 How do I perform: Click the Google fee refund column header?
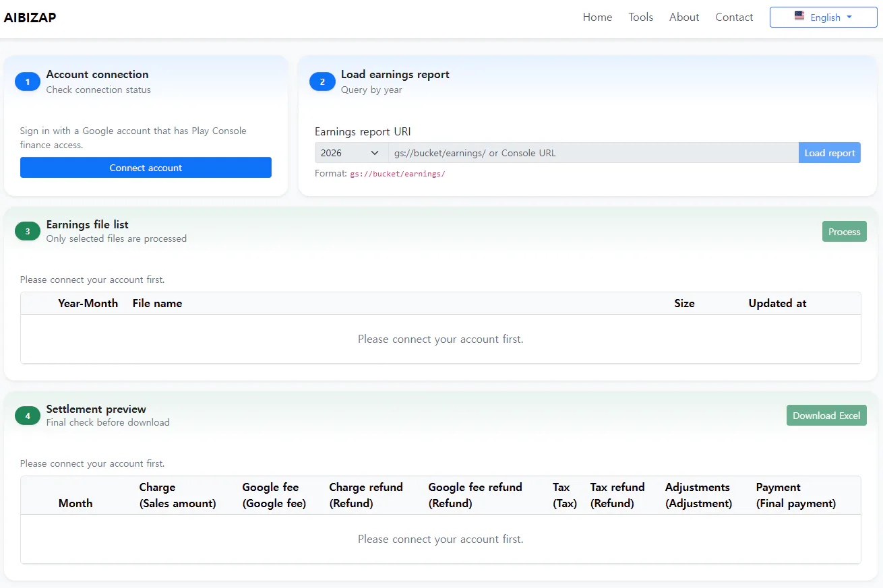[475, 495]
